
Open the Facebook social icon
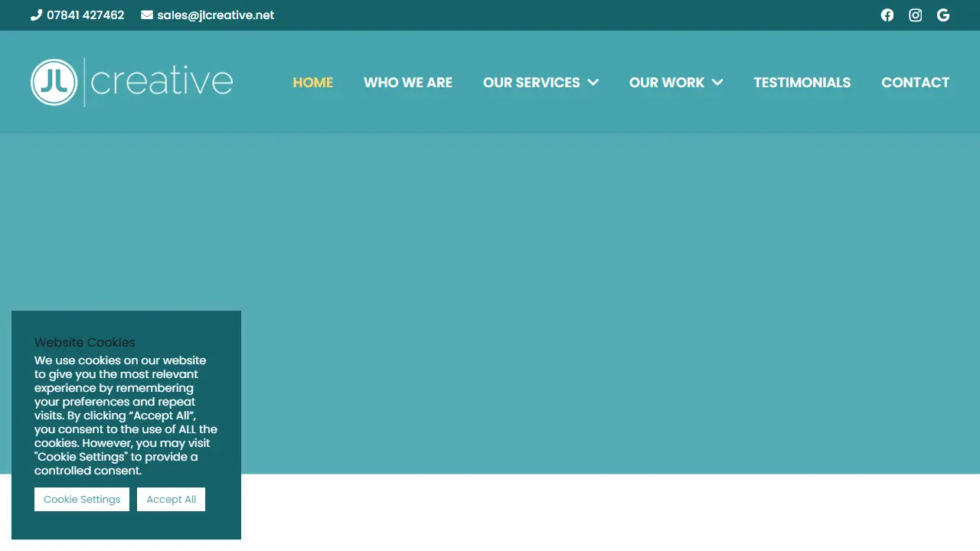pos(887,15)
